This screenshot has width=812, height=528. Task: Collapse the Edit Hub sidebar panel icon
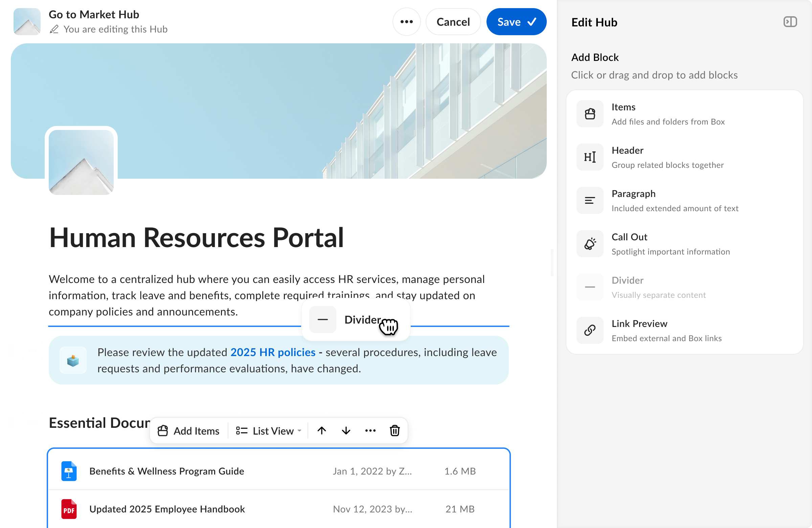[x=790, y=22]
